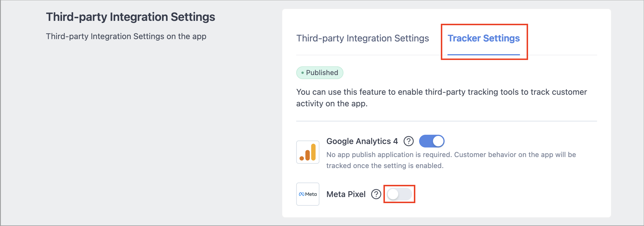Viewport: 644px width, 226px height.
Task: Click the blue underline below Tracker Settings
Action: (x=483, y=54)
